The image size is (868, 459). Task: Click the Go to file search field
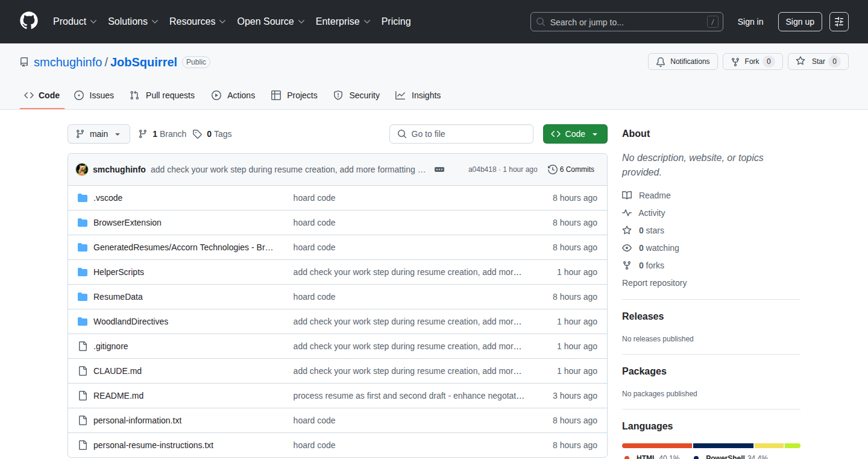tap(462, 134)
